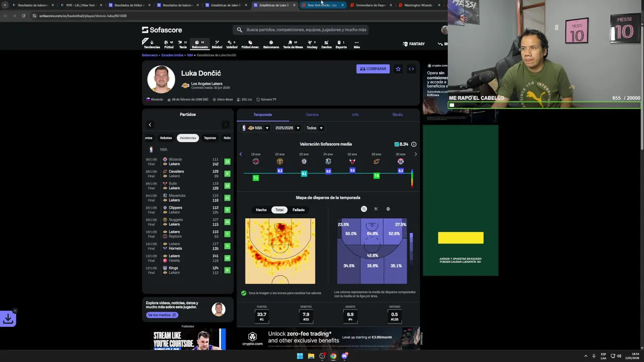Open the Fútbol Amer. category

pos(250,44)
